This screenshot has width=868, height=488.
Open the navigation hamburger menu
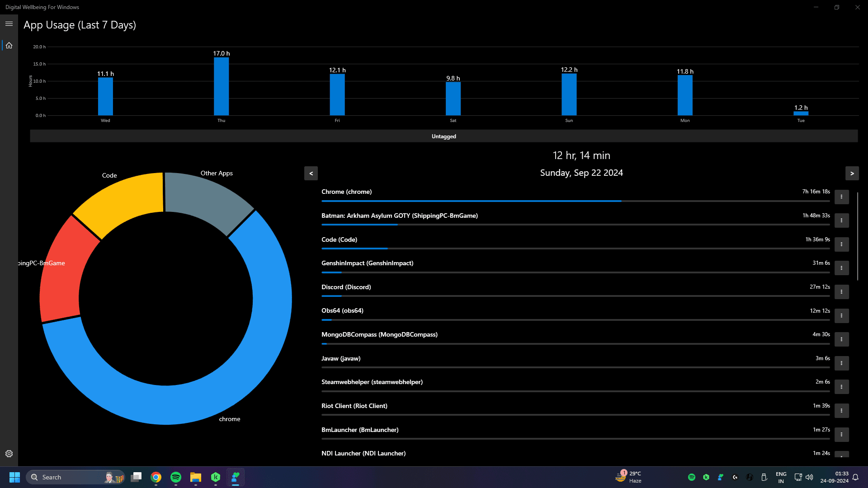click(9, 23)
